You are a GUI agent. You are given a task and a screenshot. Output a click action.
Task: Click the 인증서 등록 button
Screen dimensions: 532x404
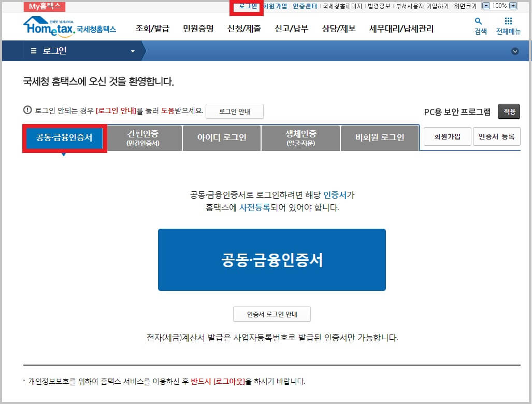click(497, 136)
